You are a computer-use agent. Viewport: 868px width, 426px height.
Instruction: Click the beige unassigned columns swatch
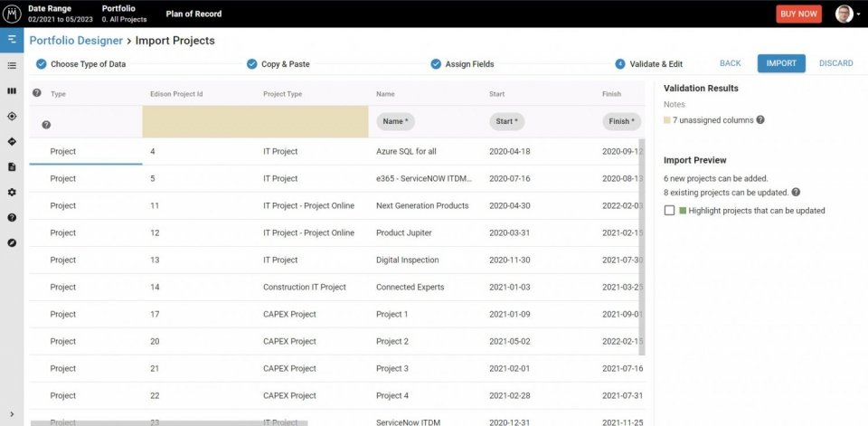[x=667, y=119]
